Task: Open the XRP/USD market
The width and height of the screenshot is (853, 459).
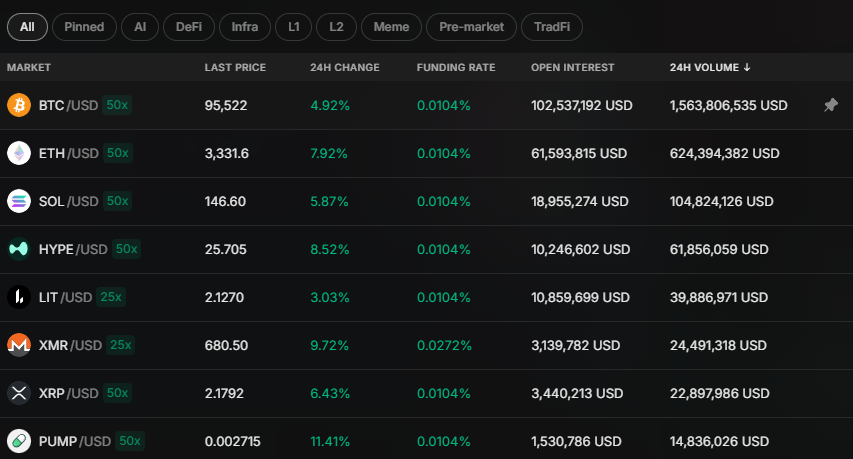Action: pyautogui.click(x=426, y=393)
